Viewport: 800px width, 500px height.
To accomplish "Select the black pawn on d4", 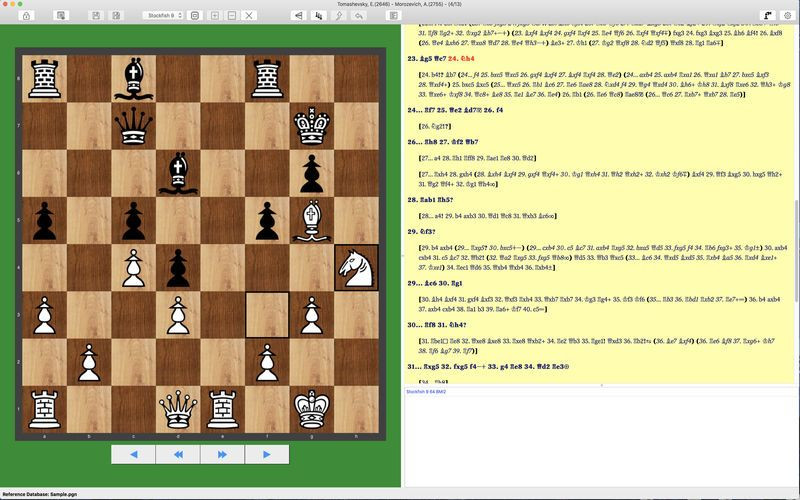I will [178, 268].
